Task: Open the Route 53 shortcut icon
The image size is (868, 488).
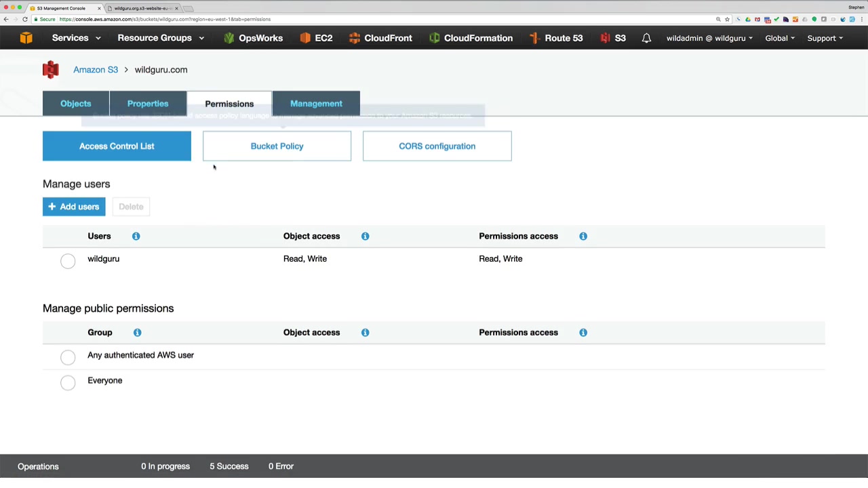Action: pyautogui.click(x=534, y=38)
